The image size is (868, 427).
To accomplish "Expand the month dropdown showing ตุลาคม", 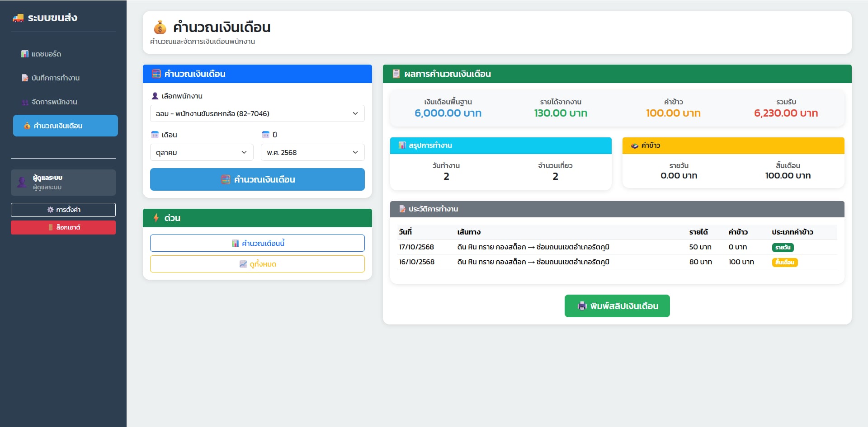I will coord(201,152).
